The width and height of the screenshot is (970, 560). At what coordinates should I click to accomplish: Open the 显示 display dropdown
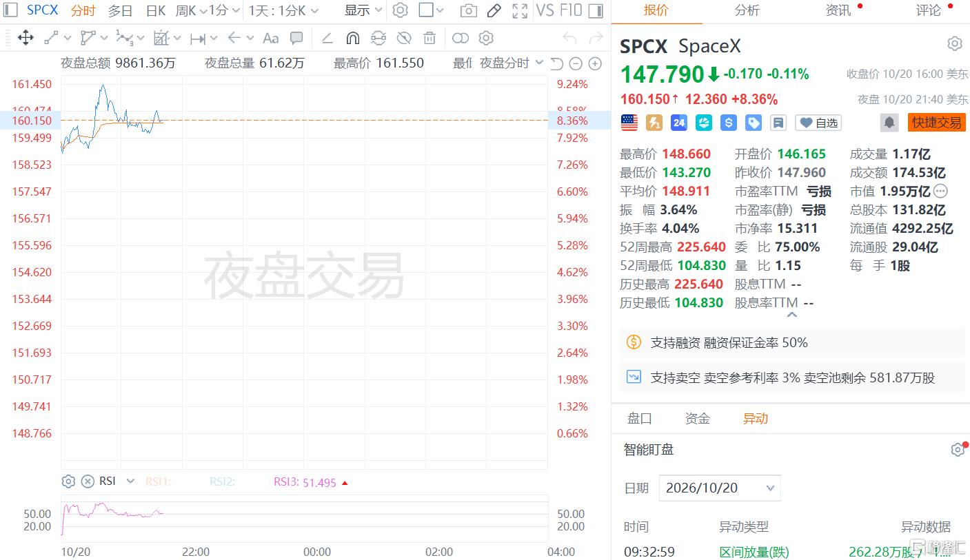click(363, 10)
